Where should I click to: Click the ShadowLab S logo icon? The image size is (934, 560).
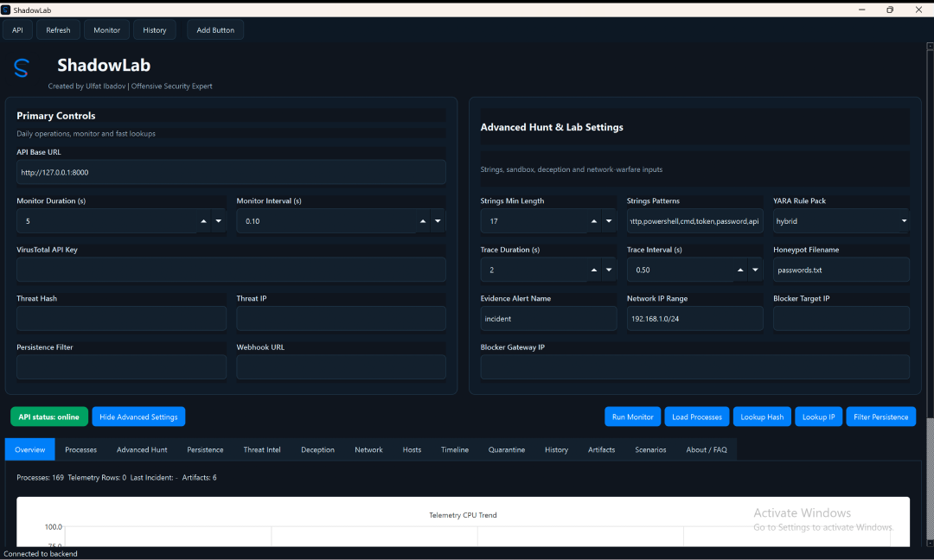tap(21, 69)
